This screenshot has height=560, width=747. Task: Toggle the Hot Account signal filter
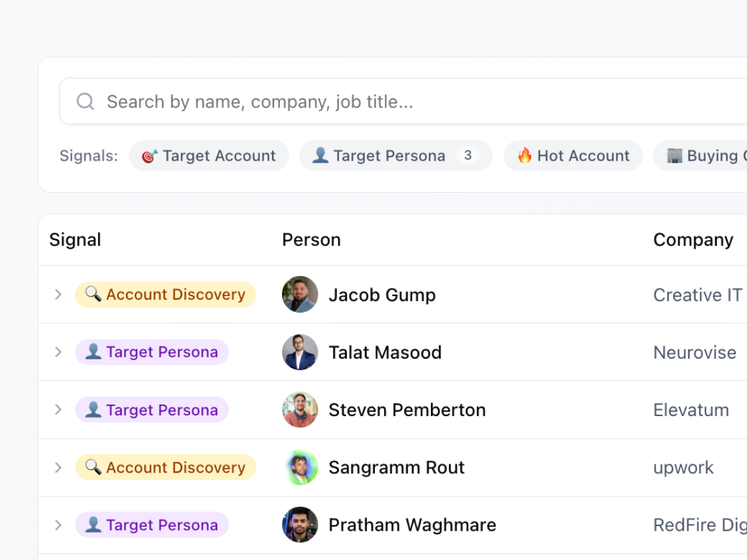(573, 155)
